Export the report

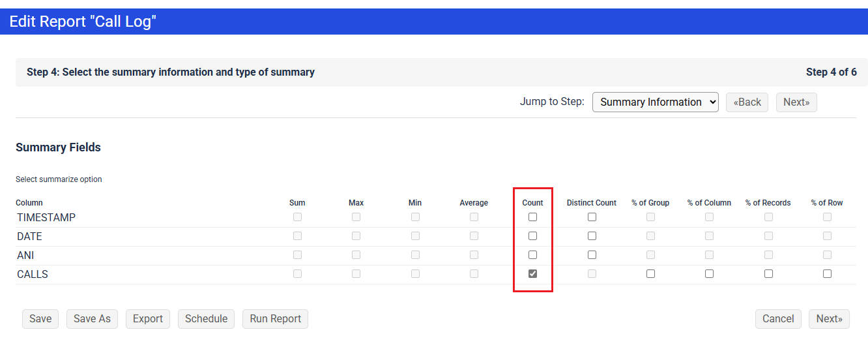point(148,319)
